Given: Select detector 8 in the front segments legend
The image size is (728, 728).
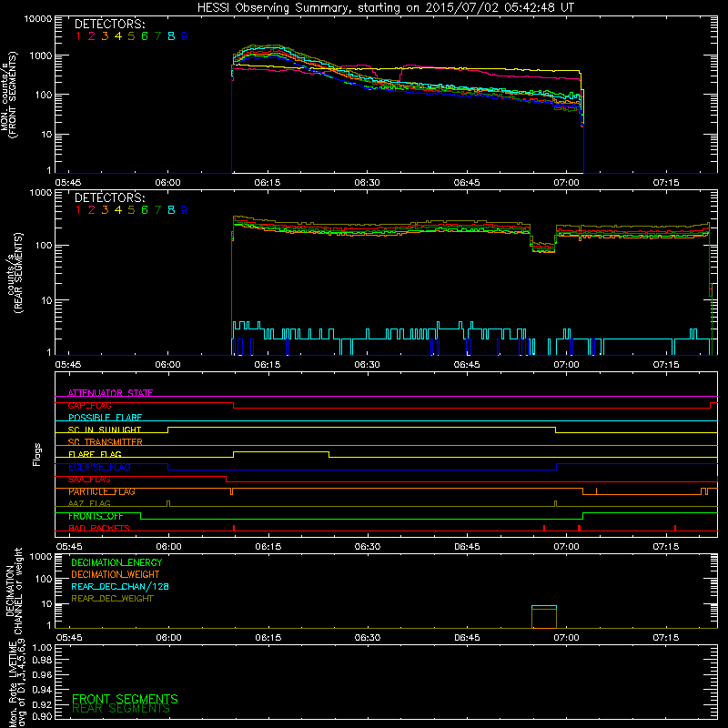Looking at the screenshot, I should click(x=171, y=36).
